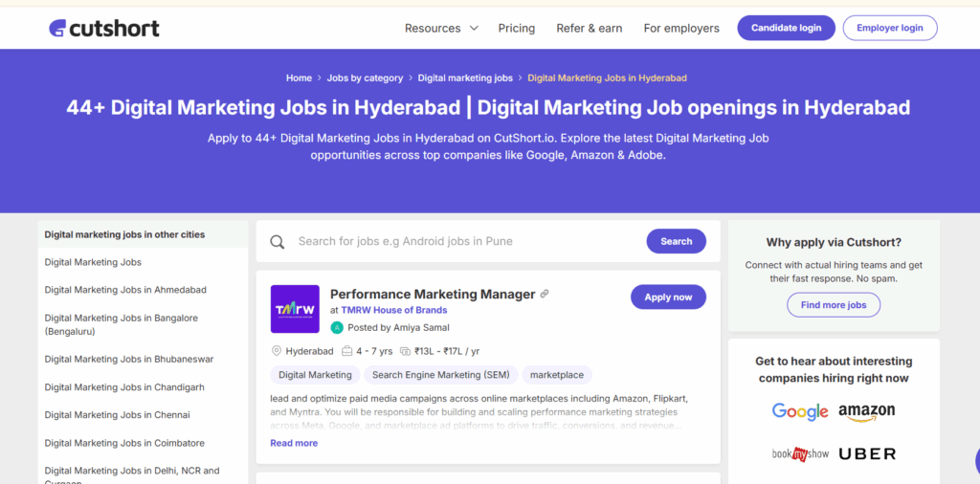Image resolution: width=980 pixels, height=484 pixels.
Task: Open Performance Marketing Manager job title
Action: point(433,295)
